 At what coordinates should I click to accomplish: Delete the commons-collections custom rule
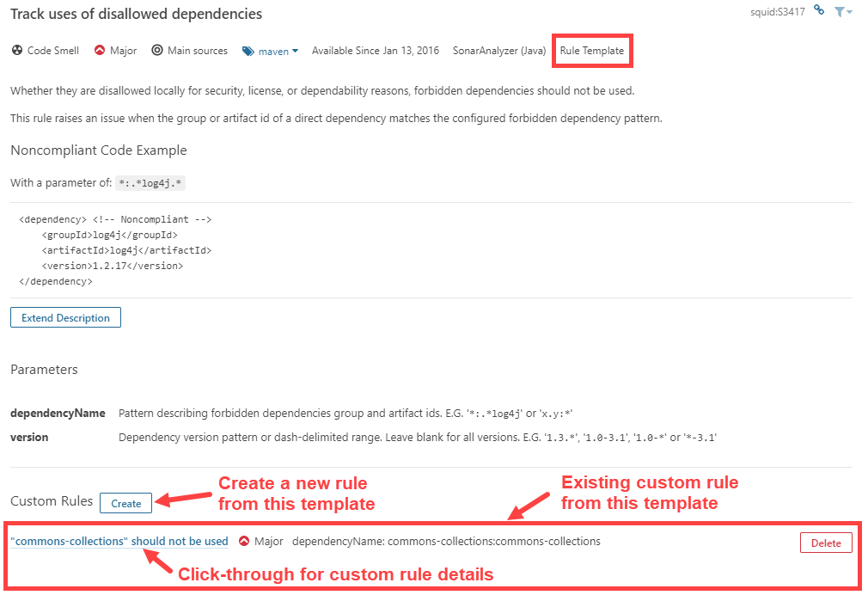[x=825, y=543]
